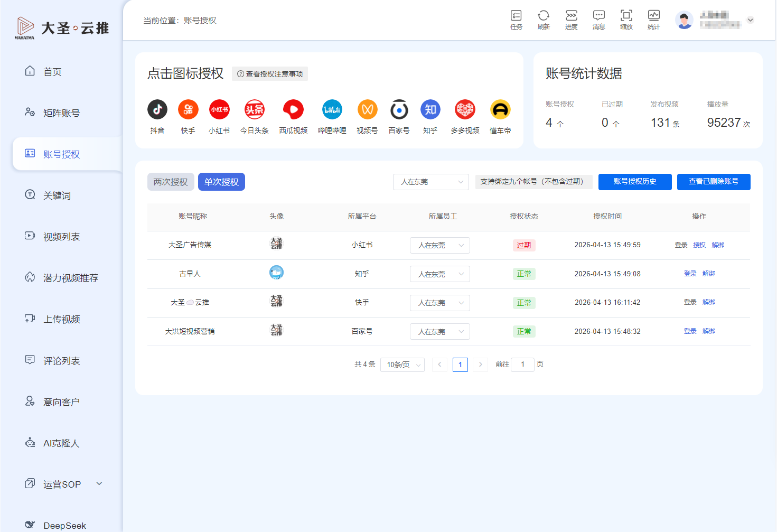Authorize via the Zhihu (知乎) icon
The height and width of the screenshot is (532, 777).
point(430,109)
